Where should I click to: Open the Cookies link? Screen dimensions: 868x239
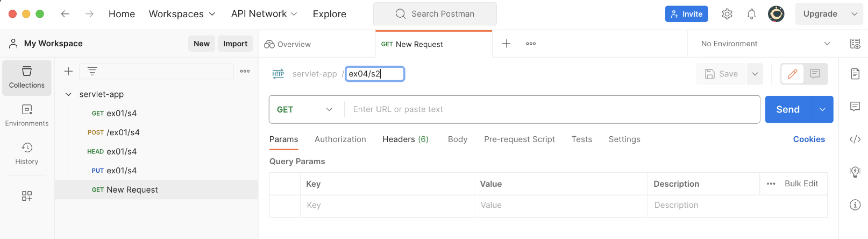pos(809,139)
